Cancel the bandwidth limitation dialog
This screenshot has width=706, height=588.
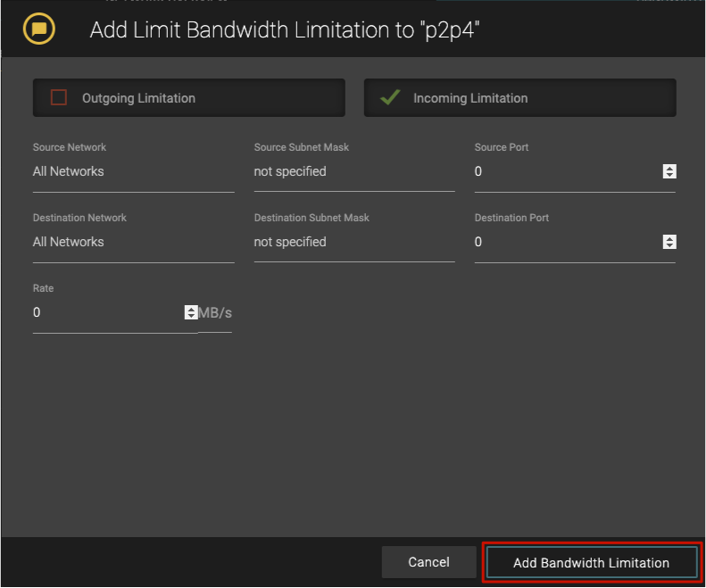click(x=428, y=562)
